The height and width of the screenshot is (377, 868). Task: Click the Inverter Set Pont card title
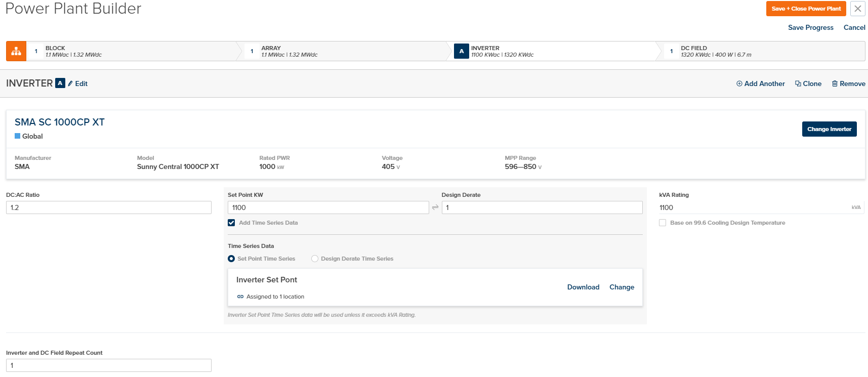coord(267,280)
